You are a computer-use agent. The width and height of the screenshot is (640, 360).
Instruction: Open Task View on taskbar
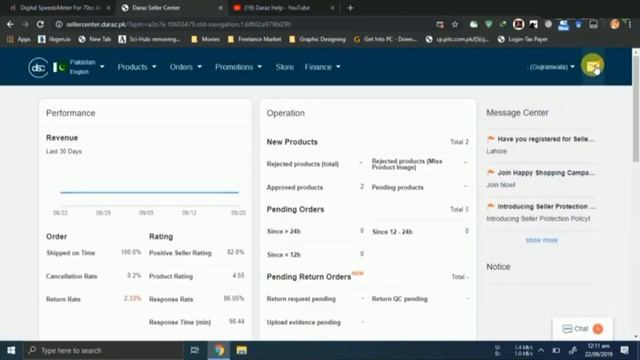195,350
